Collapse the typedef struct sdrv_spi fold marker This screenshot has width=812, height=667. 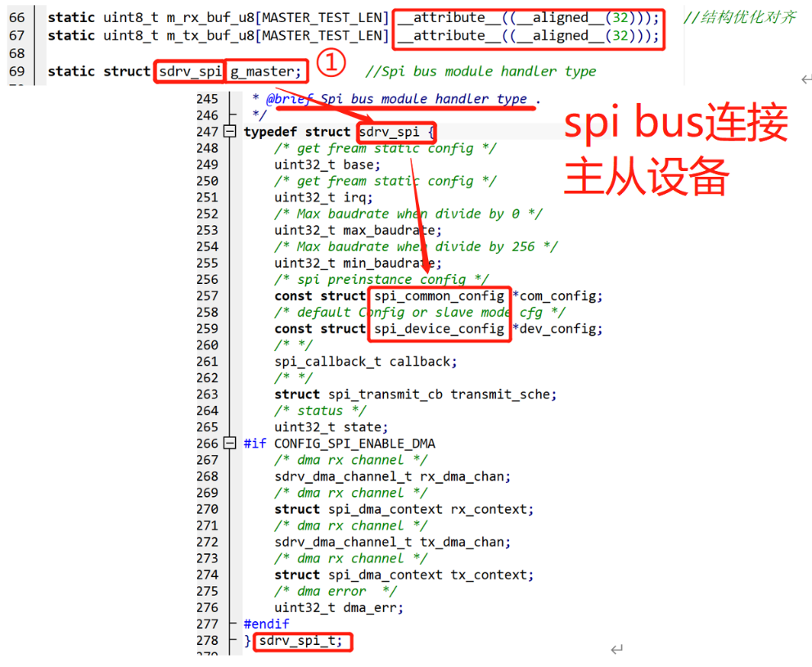[230, 132]
